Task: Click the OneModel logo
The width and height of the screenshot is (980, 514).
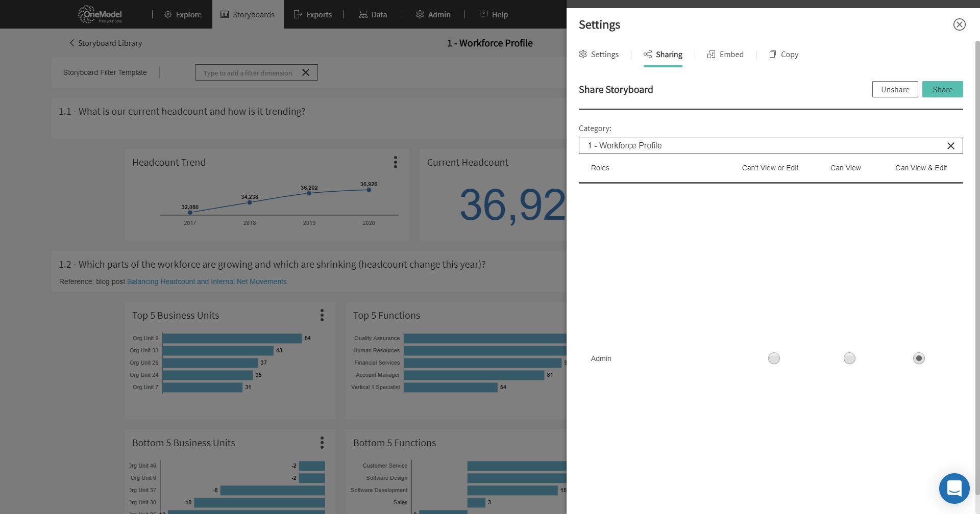Action: pos(100,14)
